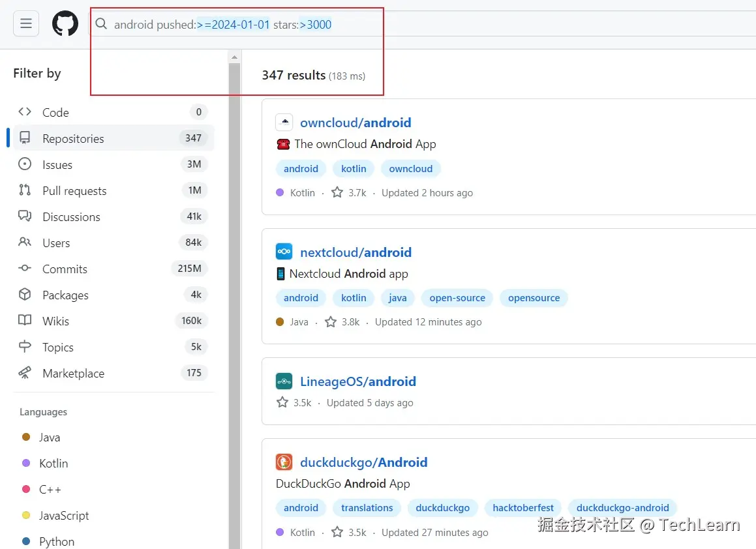Screen dimensions: 756x549
Task: Select the Pull requests filter
Action: pos(113,190)
